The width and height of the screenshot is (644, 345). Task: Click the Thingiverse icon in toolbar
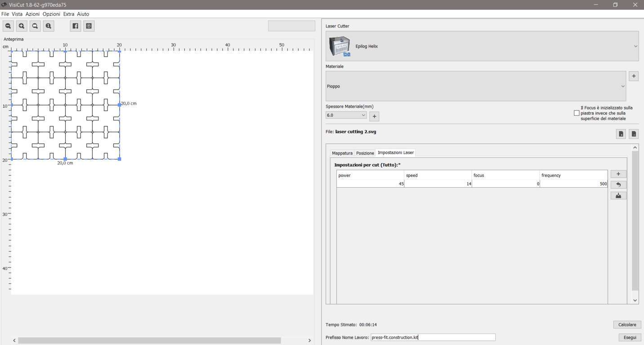pos(89,26)
